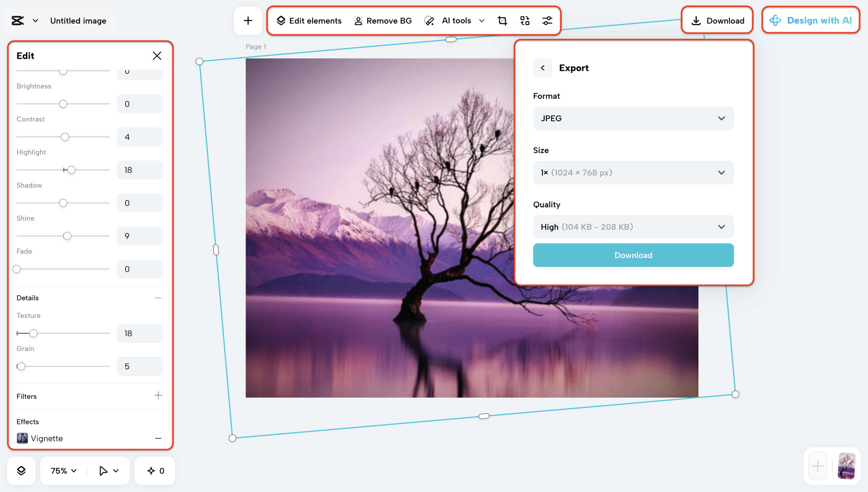Image resolution: width=868 pixels, height=492 pixels.
Task: Go back from Export panel
Action: (x=542, y=68)
